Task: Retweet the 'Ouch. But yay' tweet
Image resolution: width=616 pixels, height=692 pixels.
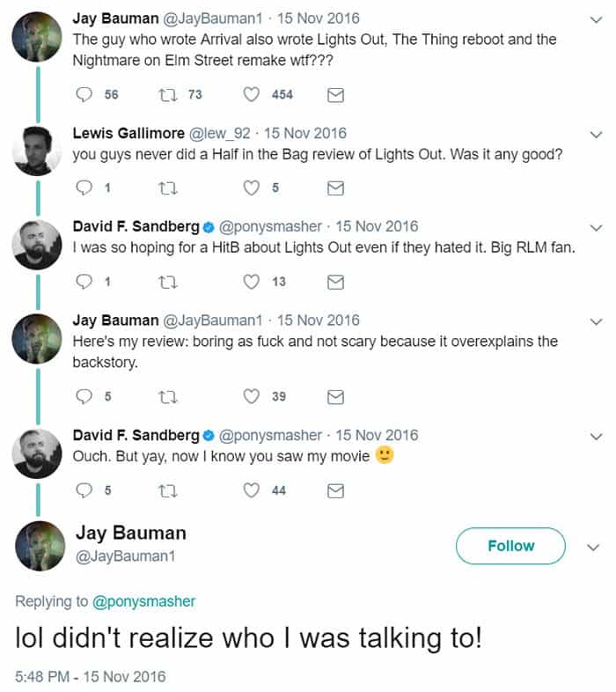Action: 166,490
